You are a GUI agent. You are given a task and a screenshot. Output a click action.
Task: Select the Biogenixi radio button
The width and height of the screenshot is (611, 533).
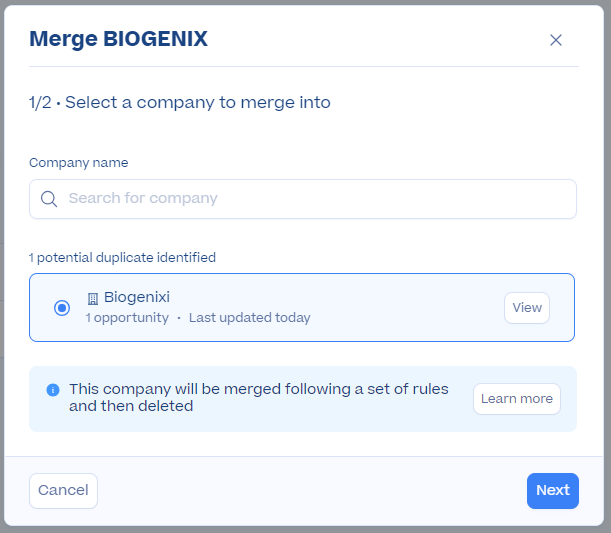coord(62,308)
